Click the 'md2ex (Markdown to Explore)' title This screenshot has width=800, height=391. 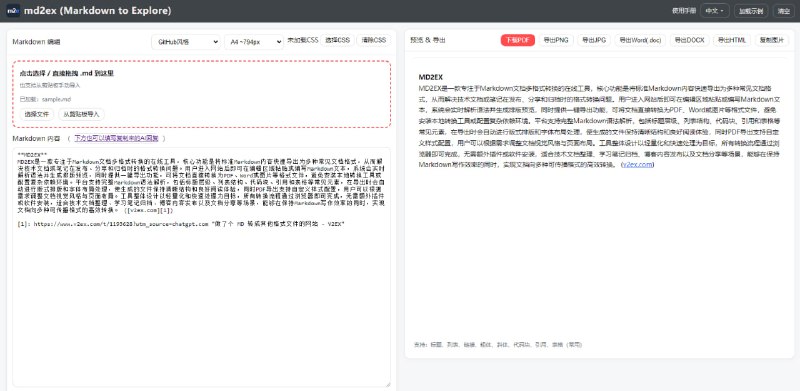click(98, 11)
